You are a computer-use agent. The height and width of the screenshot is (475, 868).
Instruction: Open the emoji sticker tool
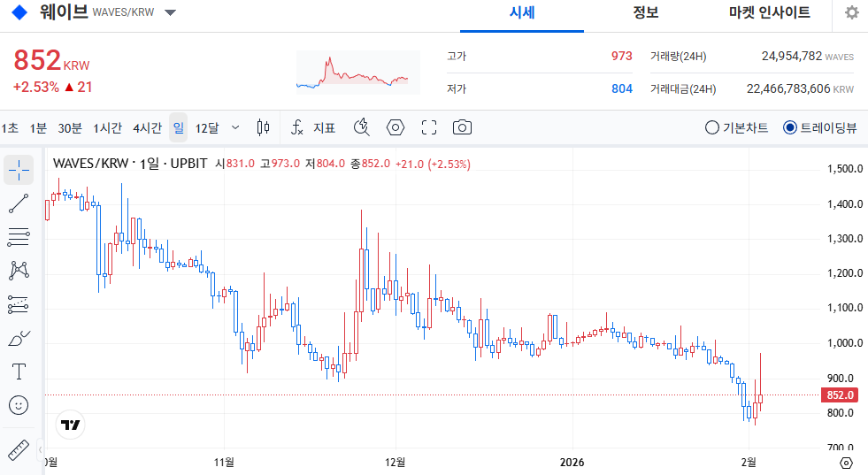pyautogui.click(x=19, y=405)
